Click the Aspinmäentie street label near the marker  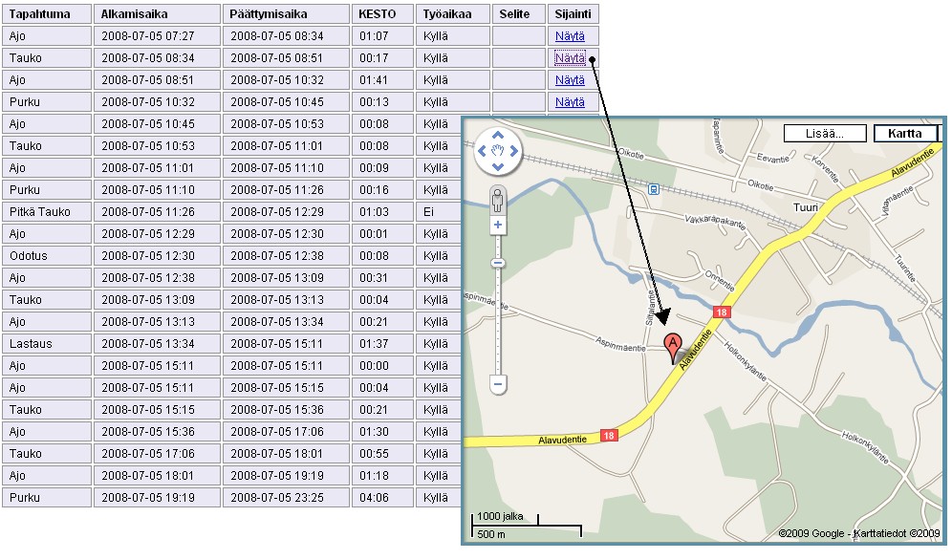click(620, 344)
